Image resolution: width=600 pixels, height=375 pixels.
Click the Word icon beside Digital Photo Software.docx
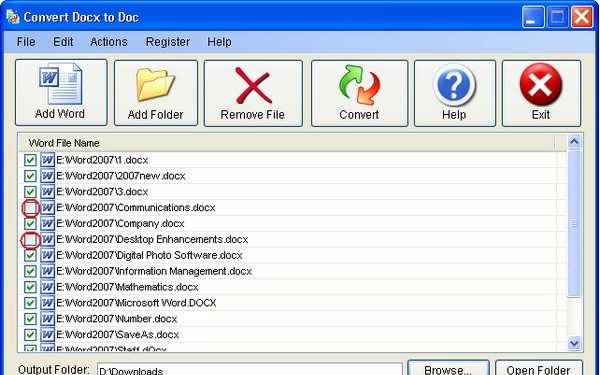[x=47, y=255]
